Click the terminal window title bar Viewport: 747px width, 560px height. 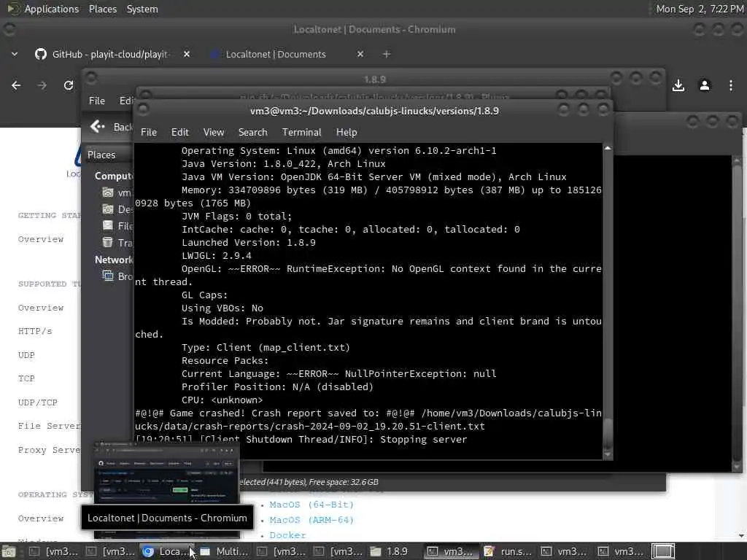[x=374, y=111]
